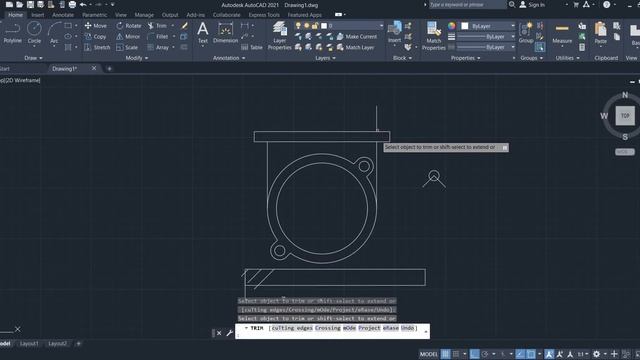Activate the Array tool
Screen dimensions: 640x360
(158, 47)
